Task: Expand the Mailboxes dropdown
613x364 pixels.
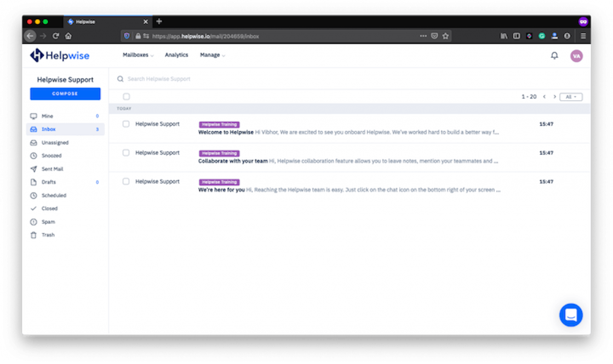Action: [x=138, y=55]
